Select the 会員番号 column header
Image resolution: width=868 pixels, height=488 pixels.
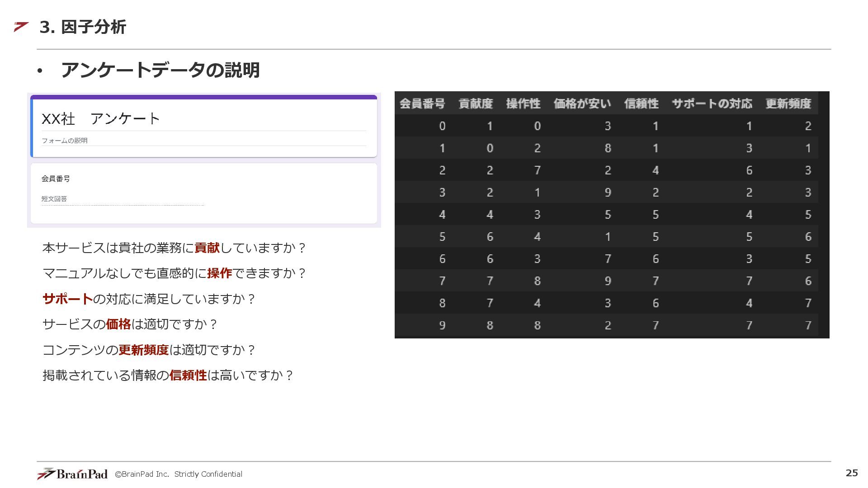pos(422,104)
